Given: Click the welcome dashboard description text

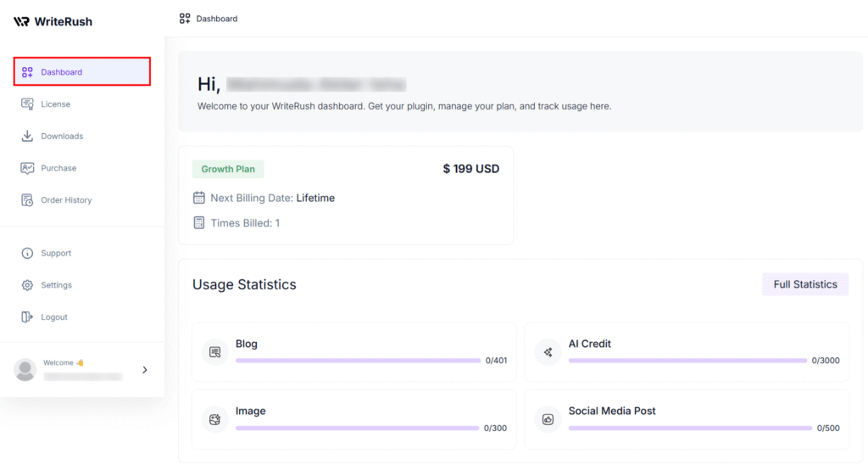Looking at the screenshot, I should (x=404, y=106).
